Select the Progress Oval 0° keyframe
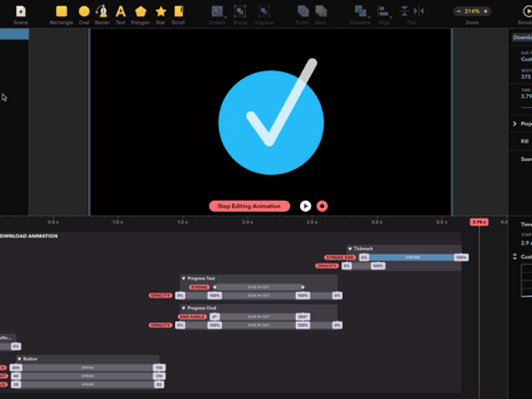Viewport: 532px width, 399px height. point(214,317)
